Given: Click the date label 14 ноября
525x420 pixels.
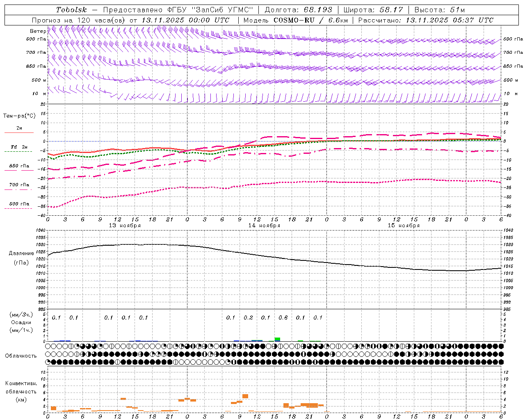Looking at the screenshot, I should tap(264, 226).
